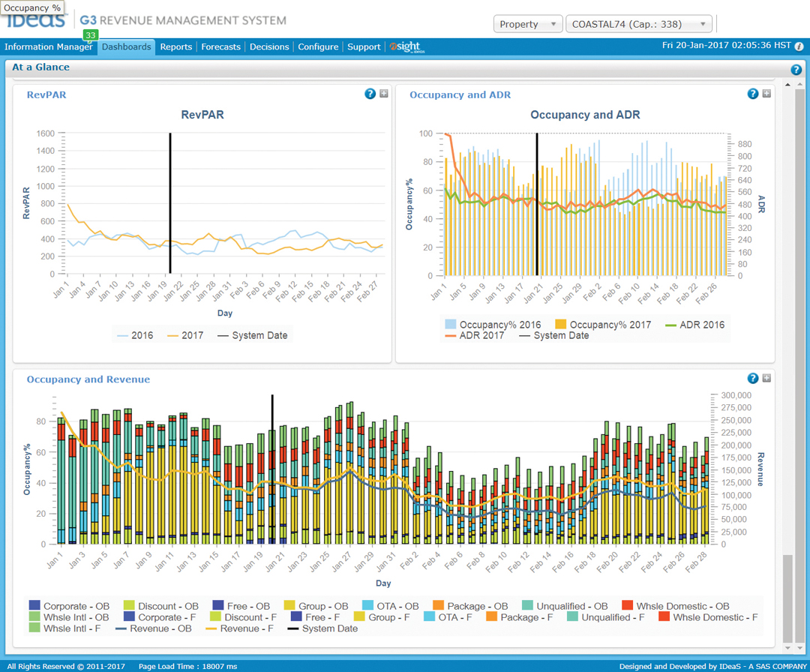Launch the insight link in navigation bar
The image size is (810, 672).
(407, 46)
